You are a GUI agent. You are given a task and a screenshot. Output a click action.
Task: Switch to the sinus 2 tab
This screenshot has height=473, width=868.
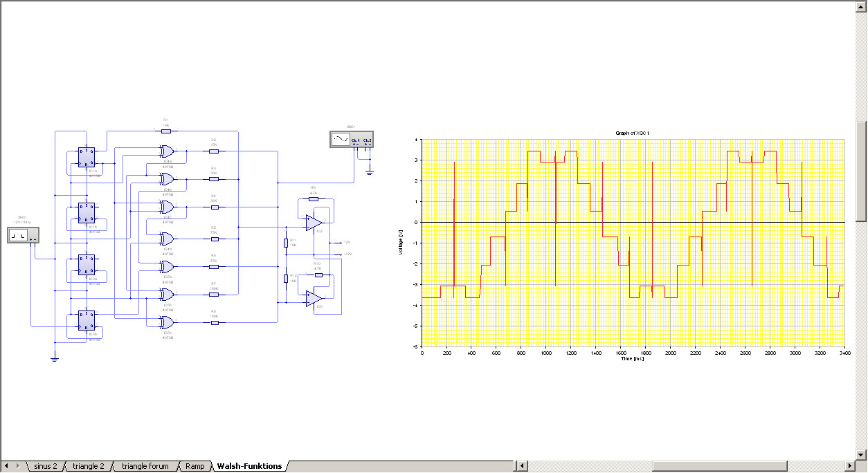(46, 466)
